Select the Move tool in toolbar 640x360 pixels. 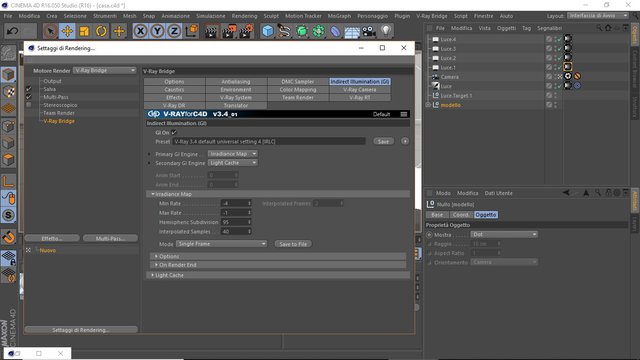(67, 31)
